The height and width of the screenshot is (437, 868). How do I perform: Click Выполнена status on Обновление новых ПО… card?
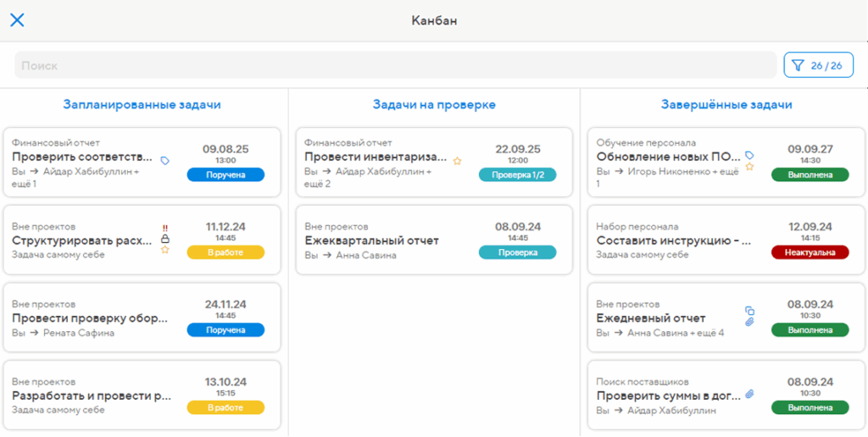point(810,174)
